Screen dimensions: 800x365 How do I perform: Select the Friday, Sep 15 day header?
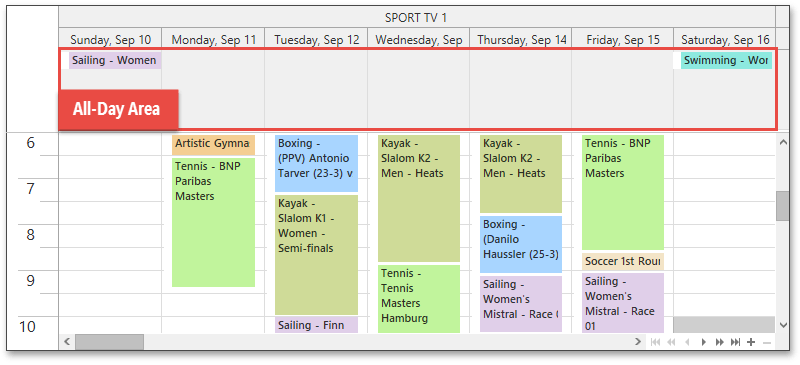(622, 39)
